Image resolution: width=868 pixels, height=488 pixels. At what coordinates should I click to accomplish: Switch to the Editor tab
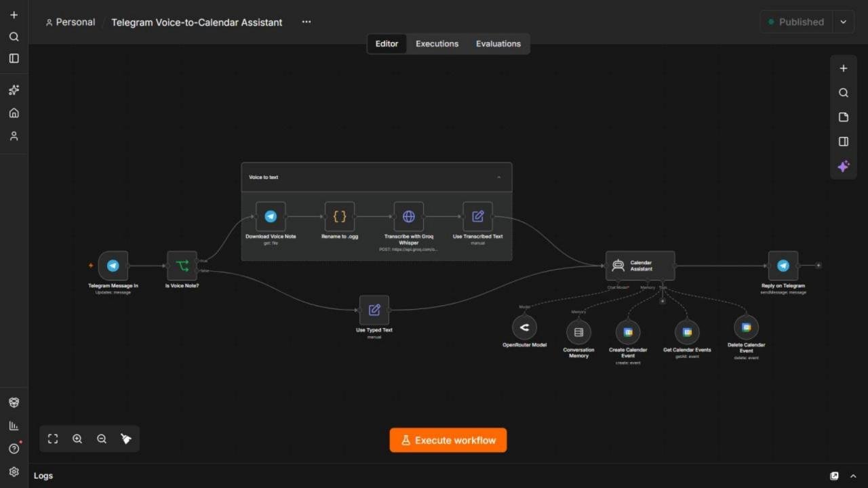(387, 43)
